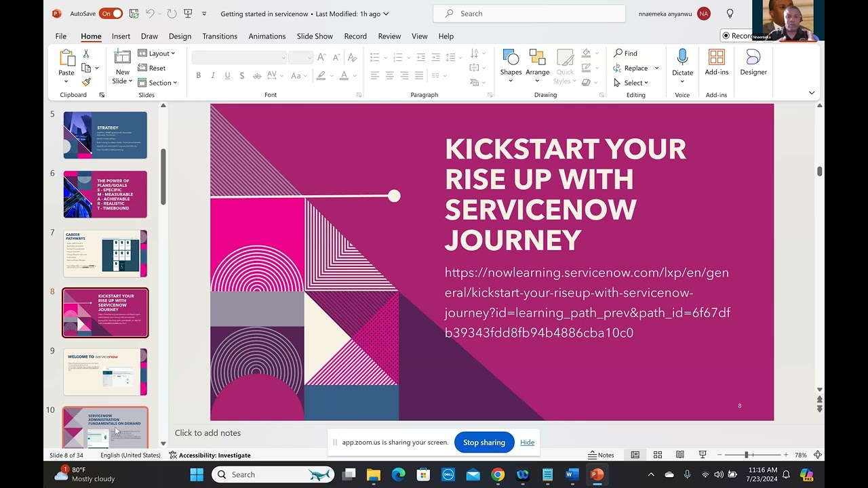
Task: Toggle Strikethrough formatting
Action: [258, 75]
